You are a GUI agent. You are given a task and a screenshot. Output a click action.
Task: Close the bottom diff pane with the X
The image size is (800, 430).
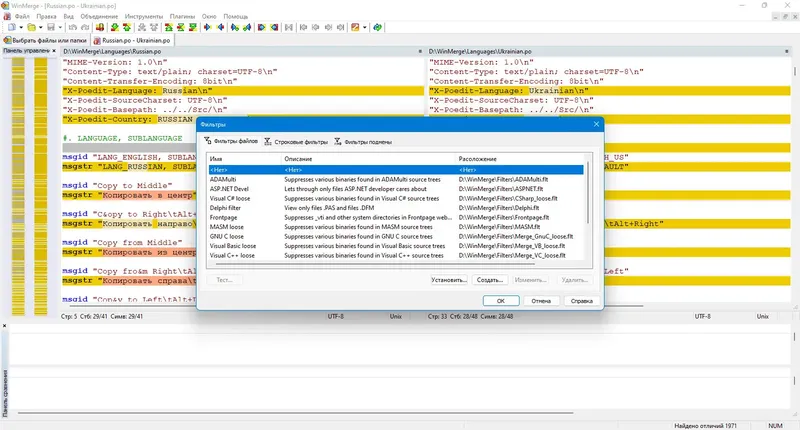tap(5, 325)
